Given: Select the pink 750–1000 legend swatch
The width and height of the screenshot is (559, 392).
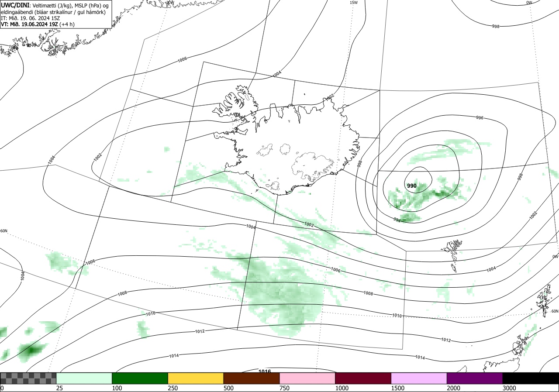Looking at the screenshot, I should point(307,378).
